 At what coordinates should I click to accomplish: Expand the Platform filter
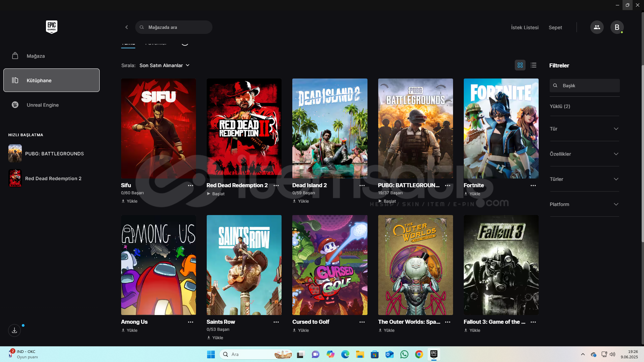584,204
